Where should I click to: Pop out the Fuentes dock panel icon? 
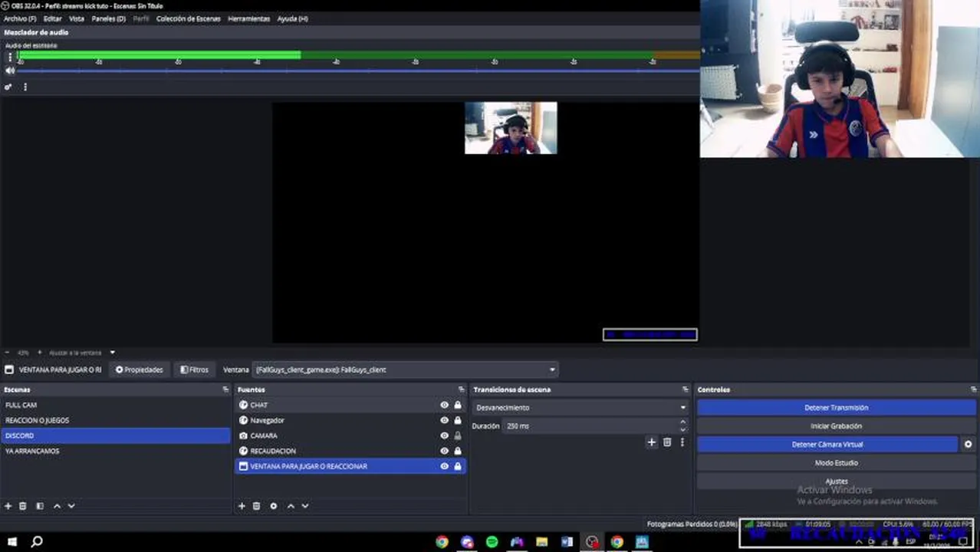coord(461,390)
